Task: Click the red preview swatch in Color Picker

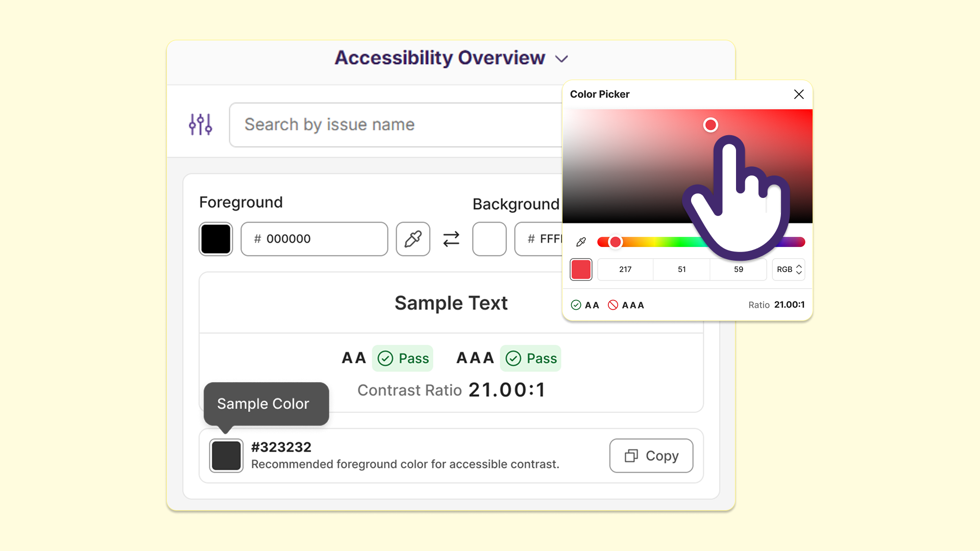Action: [581, 269]
